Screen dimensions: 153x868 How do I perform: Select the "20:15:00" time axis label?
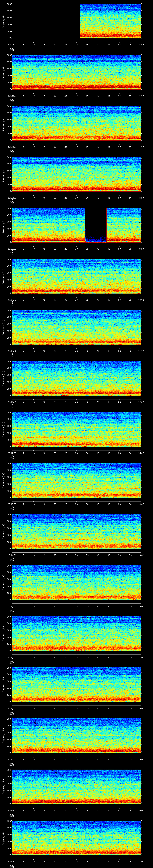(12, 606)
